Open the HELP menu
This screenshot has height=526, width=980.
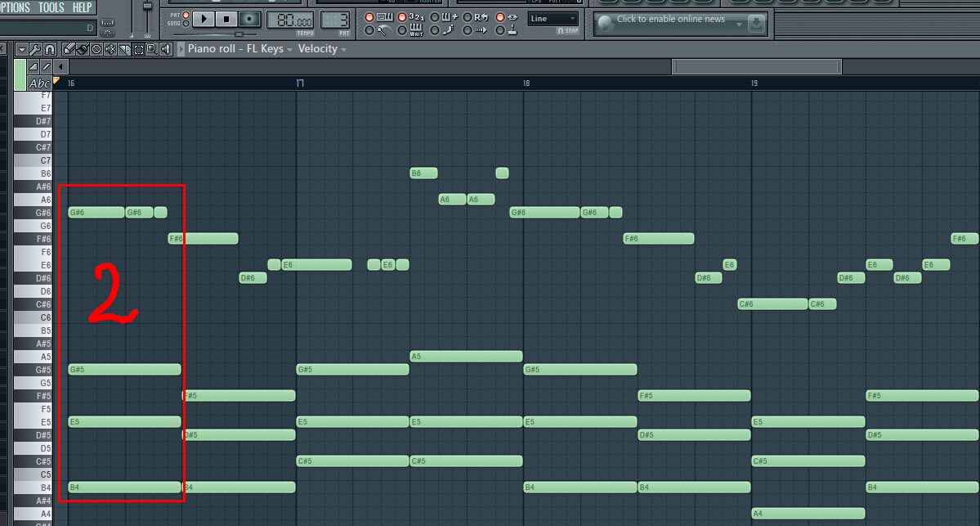82,7
